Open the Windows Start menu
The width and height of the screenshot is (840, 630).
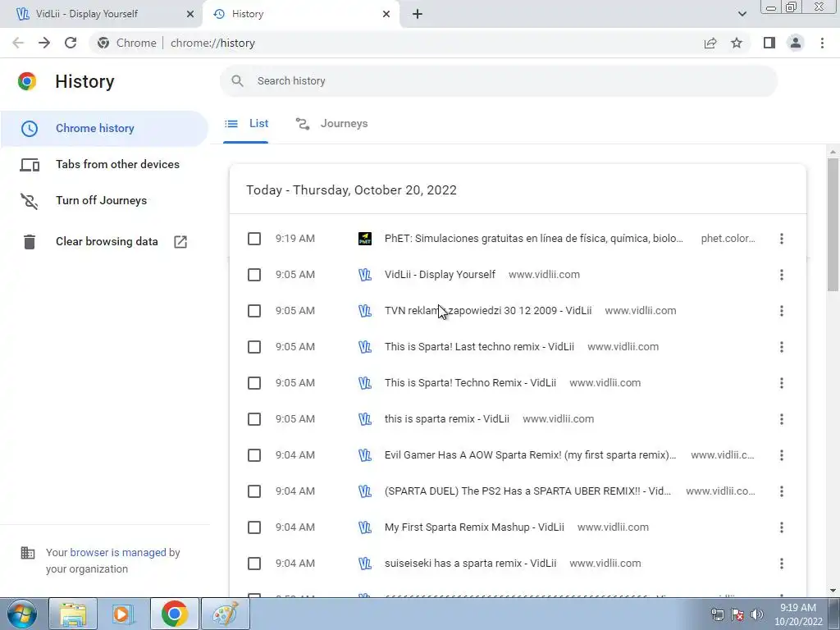tap(22, 614)
